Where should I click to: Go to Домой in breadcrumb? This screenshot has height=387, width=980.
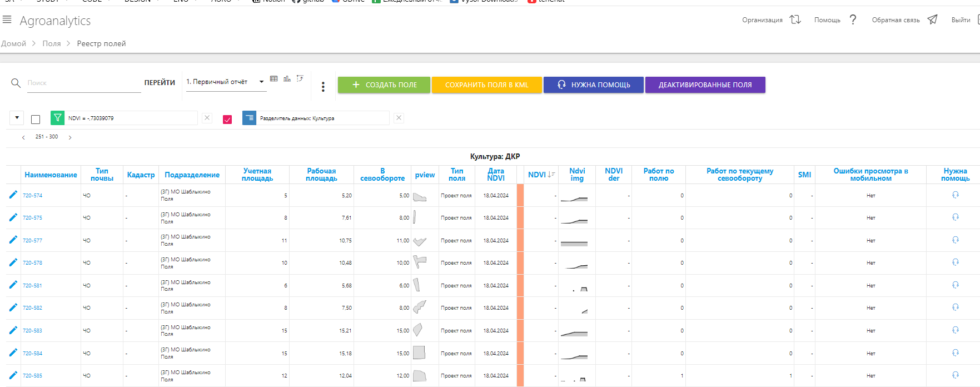tap(13, 43)
